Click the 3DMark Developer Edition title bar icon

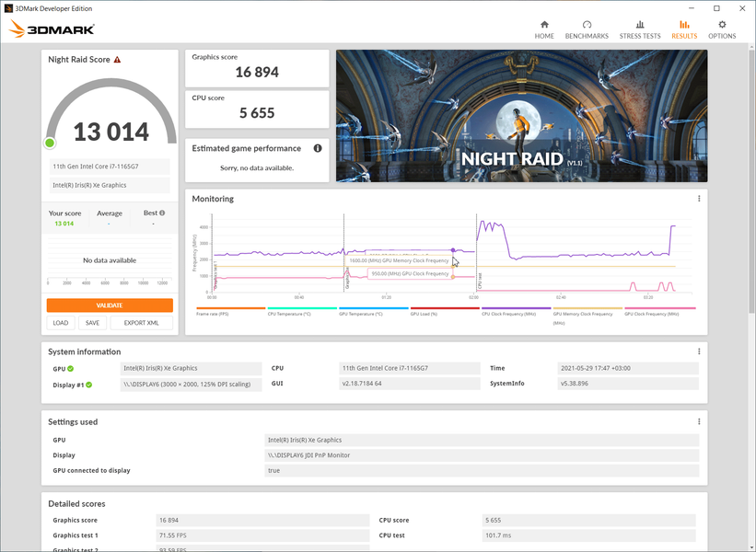coord(8,8)
